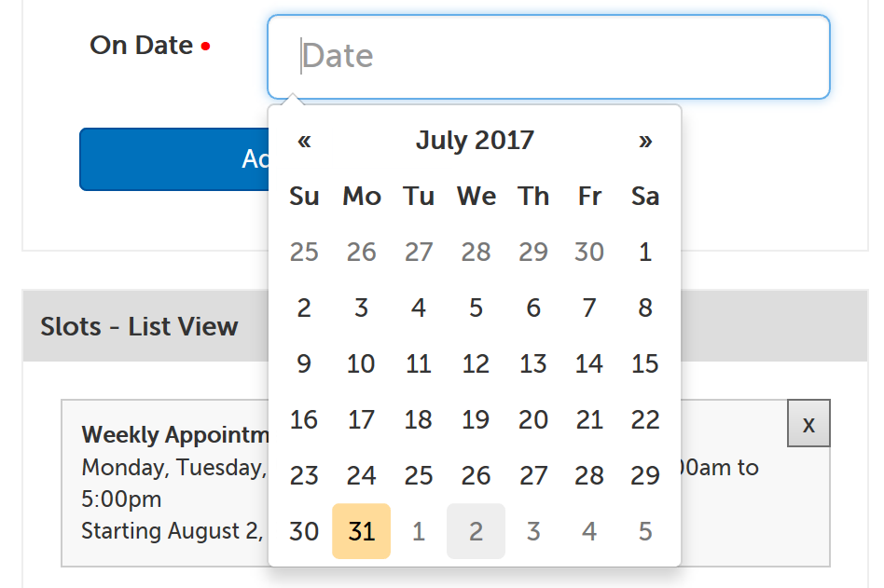Pick July 15 in the date picker
Screen dimensions: 884x588
(645, 363)
